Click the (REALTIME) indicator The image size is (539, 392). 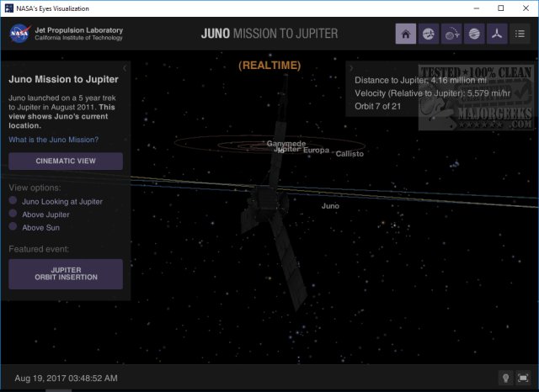[x=269, y=66]
